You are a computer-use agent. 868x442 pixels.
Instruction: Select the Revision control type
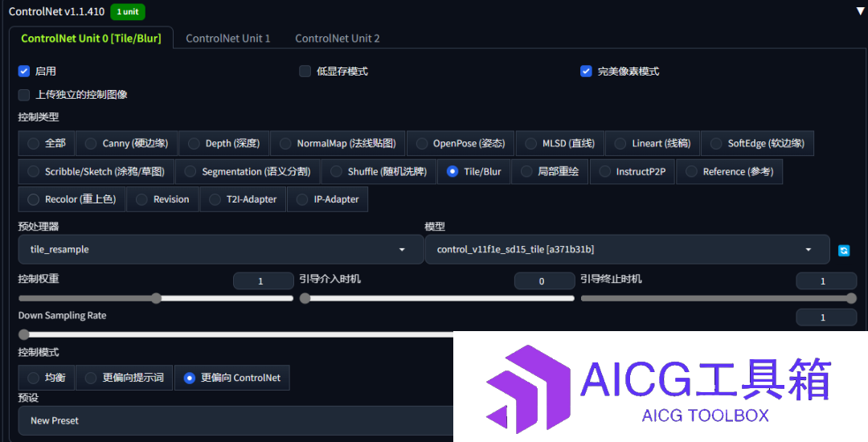(162, 199)
